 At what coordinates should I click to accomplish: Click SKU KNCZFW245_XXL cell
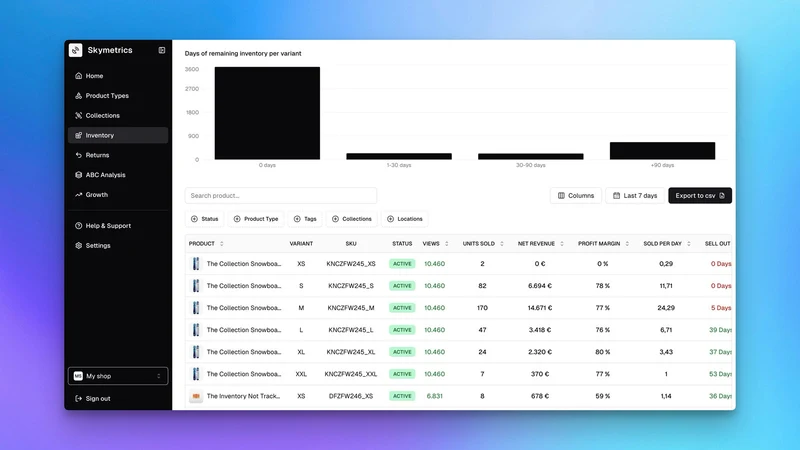click(351, 374)
